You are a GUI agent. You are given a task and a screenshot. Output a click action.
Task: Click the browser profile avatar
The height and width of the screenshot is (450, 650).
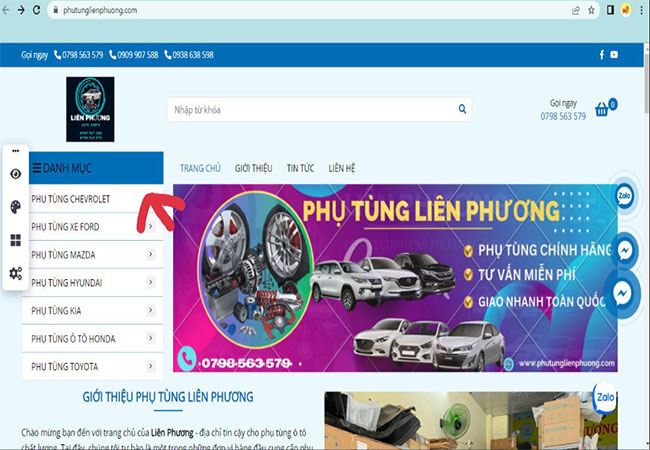pos(626,10)
